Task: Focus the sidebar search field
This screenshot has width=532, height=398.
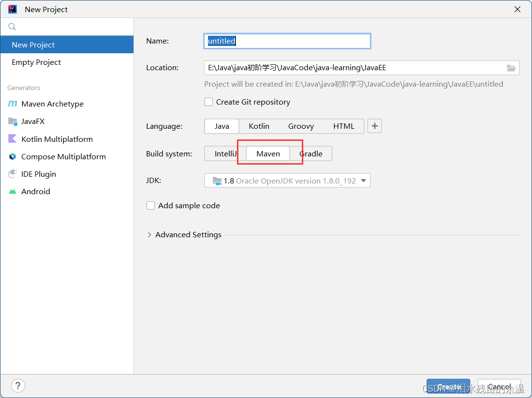Action: [x=67, y=27]
